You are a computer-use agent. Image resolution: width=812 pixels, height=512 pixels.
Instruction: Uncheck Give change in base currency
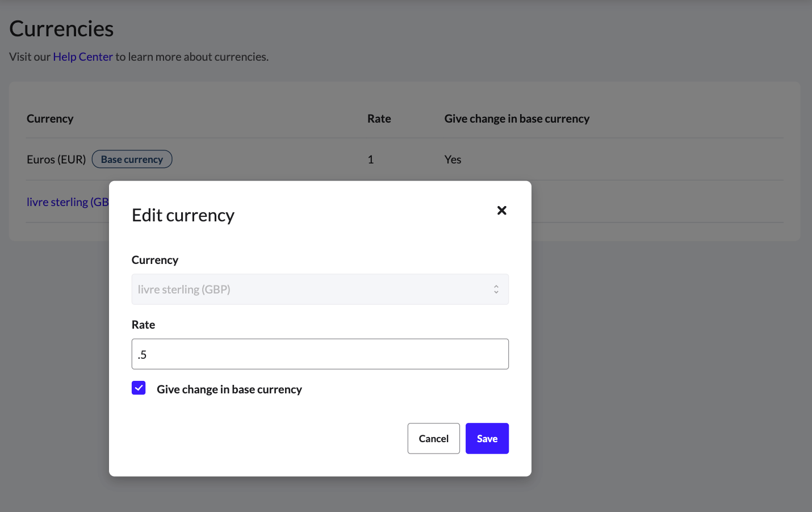(139, 388)
